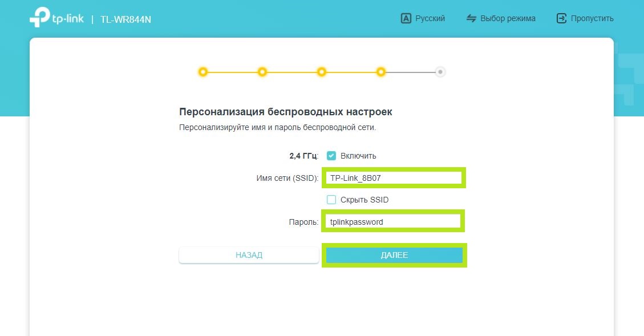Select the second step dot in progress bar
The height and width of the screenshot is (336, 644).
pyautogui.click(x=262, y=72)
